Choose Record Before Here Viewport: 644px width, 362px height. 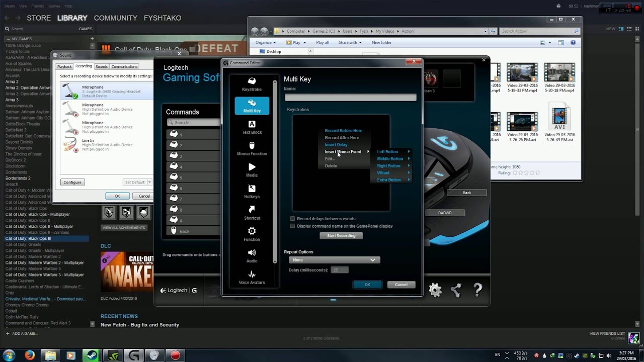[343, 131]
